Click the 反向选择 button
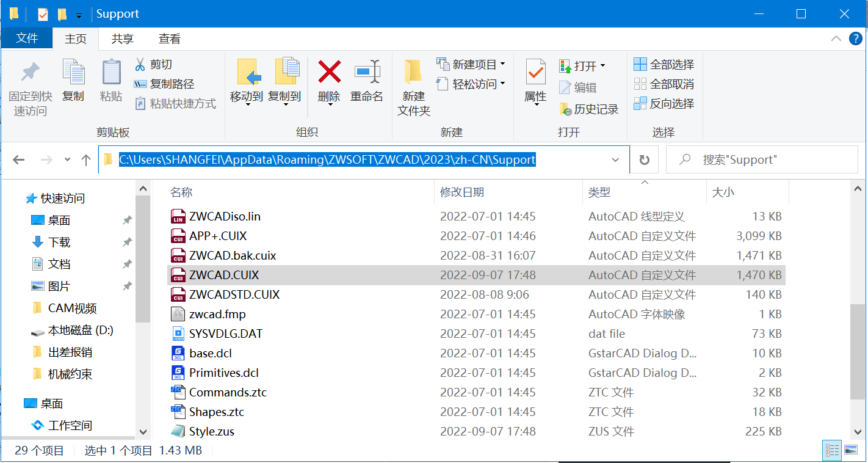 (664, 103)
